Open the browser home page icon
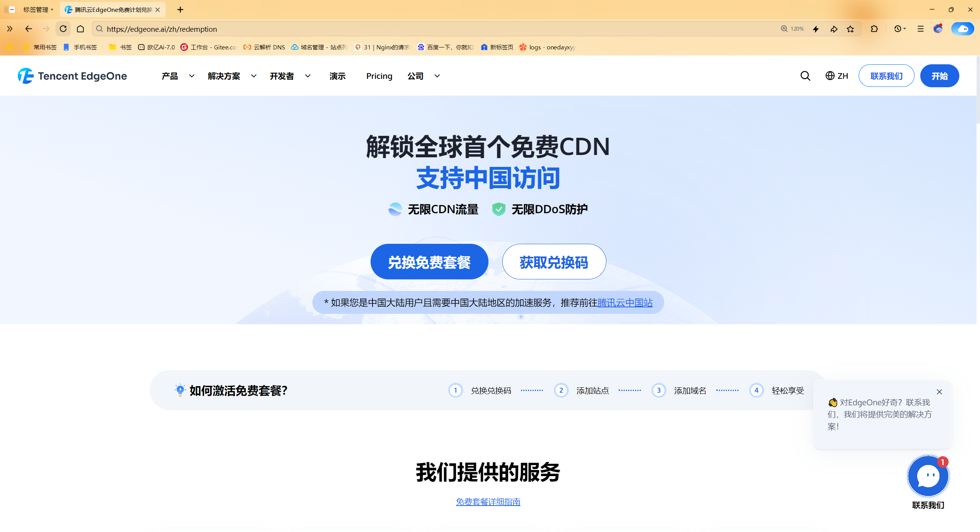 coord(80,29)
